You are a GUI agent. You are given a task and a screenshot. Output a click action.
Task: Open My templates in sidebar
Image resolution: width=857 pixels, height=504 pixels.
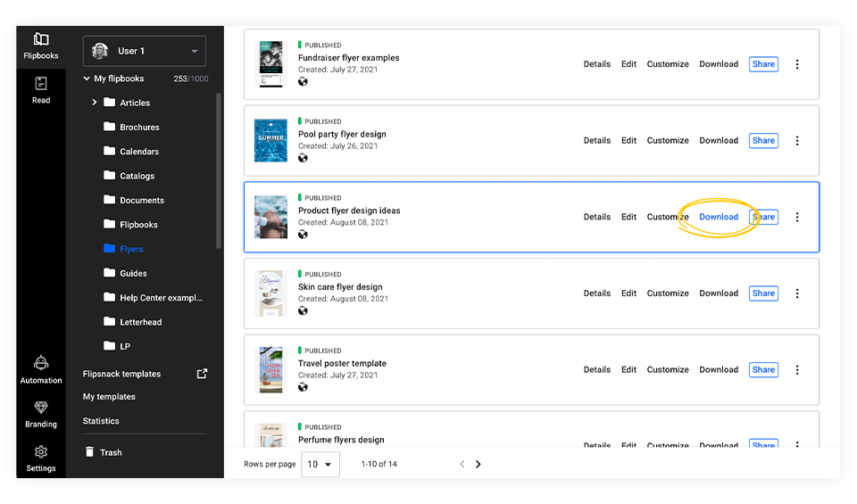click(109, 397)
